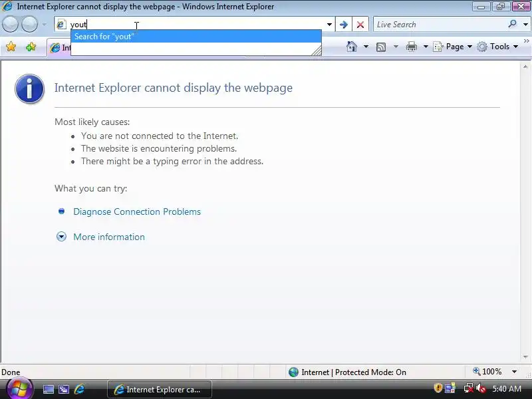The image size is (532, 399).
Task: Click the vertical scrollbar down arrow
Action: (x=525, y=357)
